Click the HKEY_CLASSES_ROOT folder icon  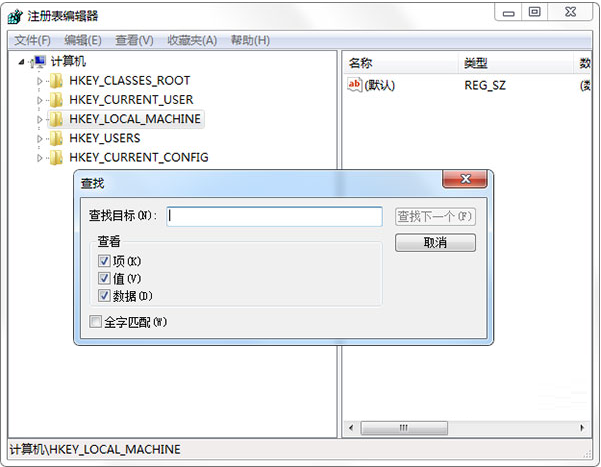(x=57, y=80)
